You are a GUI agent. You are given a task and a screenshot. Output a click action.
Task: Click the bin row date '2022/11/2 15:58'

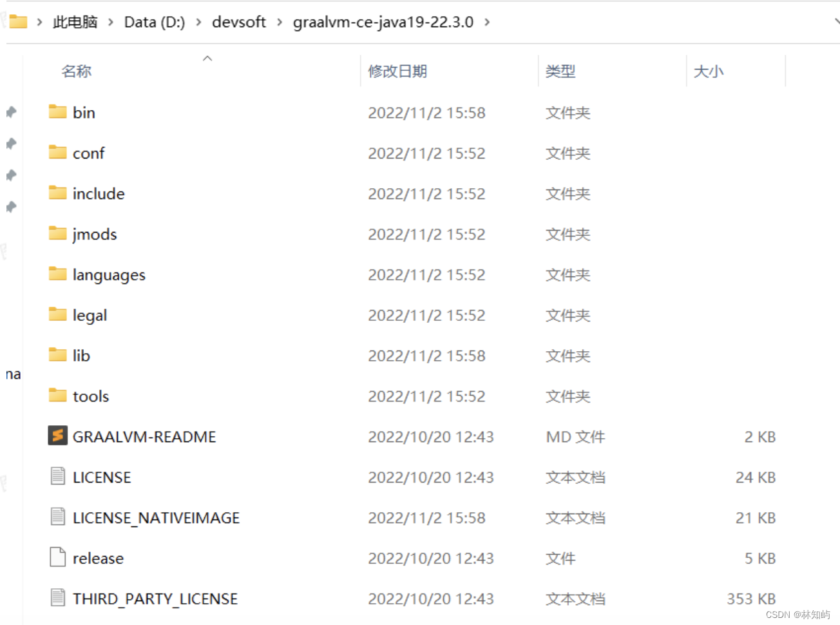pos(426,113)
